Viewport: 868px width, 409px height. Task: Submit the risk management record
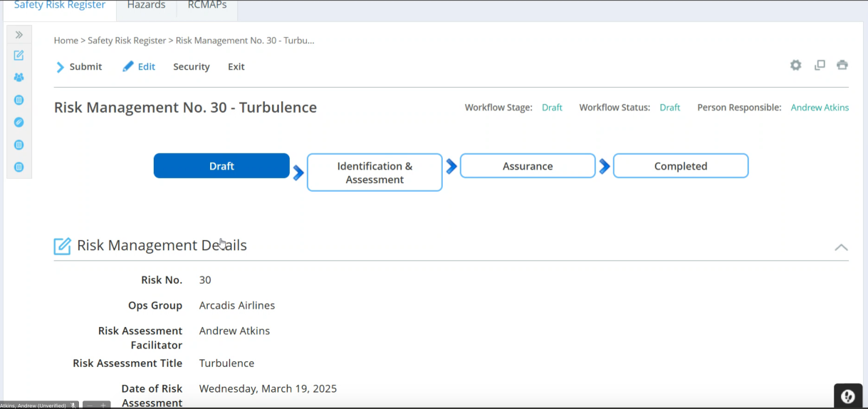tap(79, 67)
